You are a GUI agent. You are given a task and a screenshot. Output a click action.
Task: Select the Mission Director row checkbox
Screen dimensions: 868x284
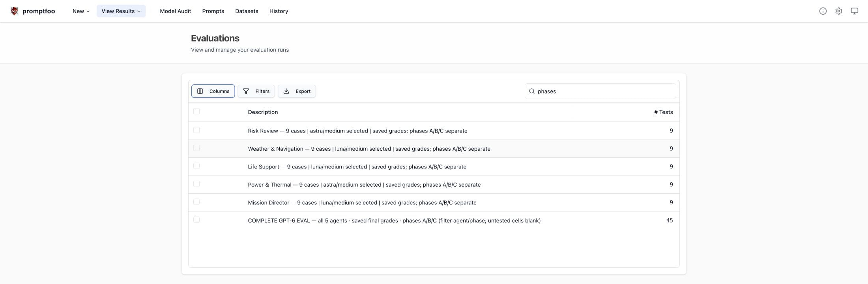[x=196, y=202]
